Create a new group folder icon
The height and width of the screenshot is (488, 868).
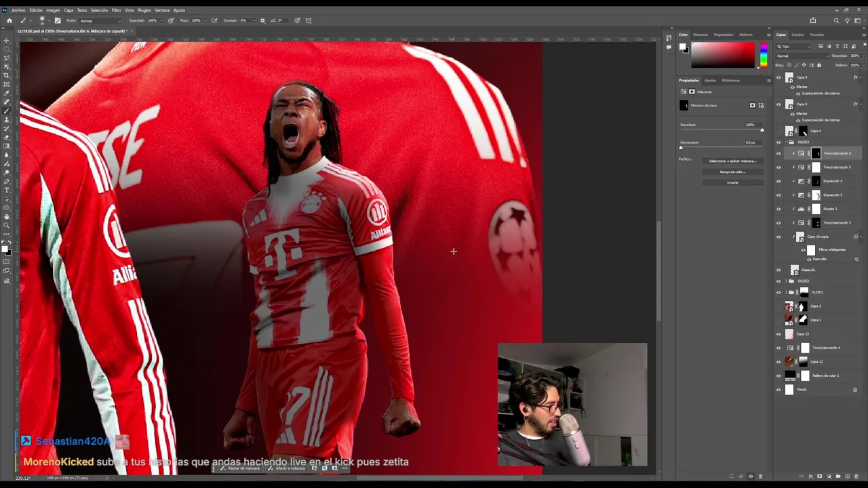tap(837, 476)
